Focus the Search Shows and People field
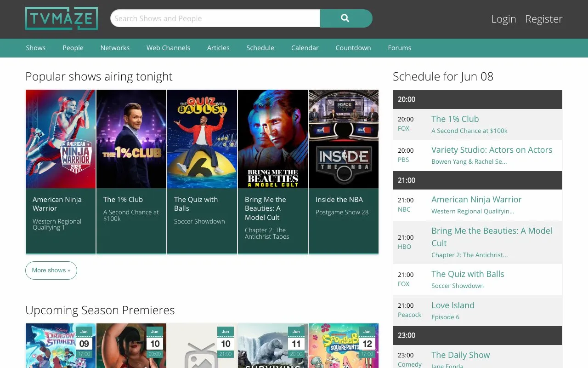This screenshot has height=368, width=588. pos(215,18)
